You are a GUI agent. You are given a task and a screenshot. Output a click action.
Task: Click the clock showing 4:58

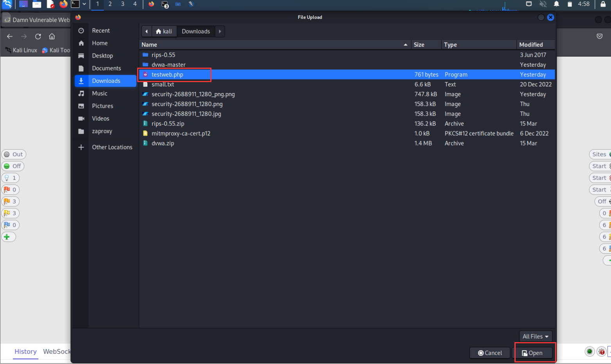tap(584, 4)
